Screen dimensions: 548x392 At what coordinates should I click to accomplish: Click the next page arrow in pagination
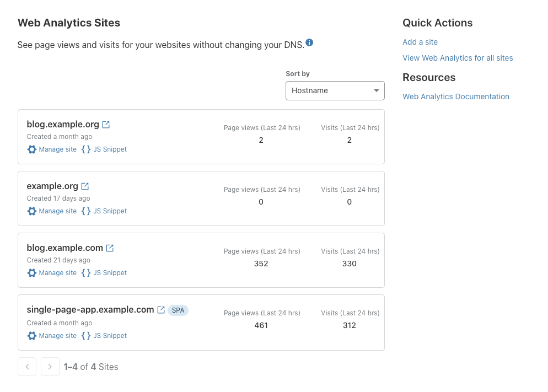[50, 367]
